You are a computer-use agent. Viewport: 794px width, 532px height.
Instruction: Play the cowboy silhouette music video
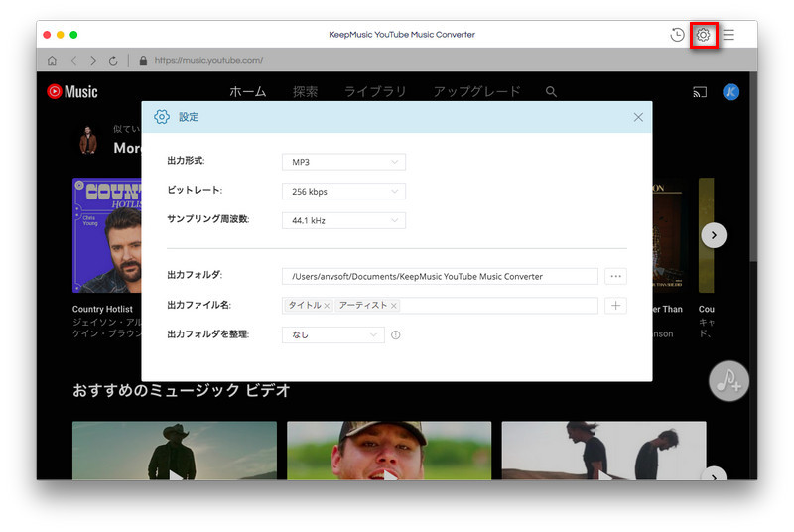175,451
